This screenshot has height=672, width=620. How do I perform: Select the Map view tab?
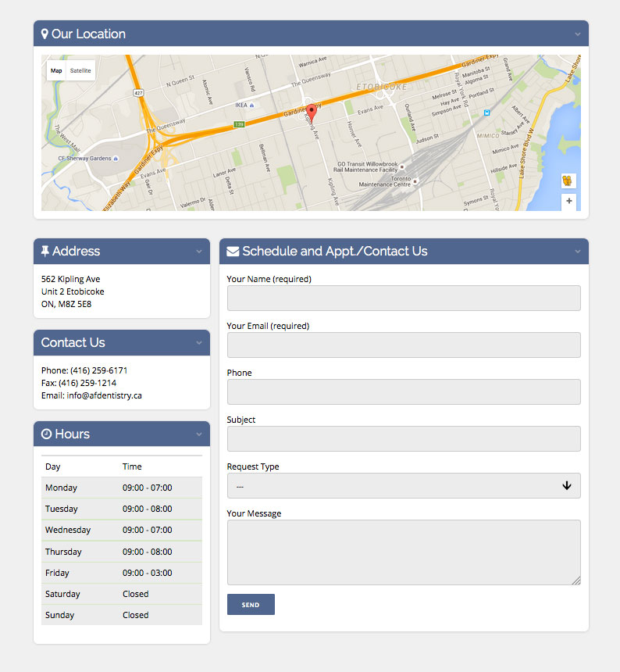pos(56,70)
